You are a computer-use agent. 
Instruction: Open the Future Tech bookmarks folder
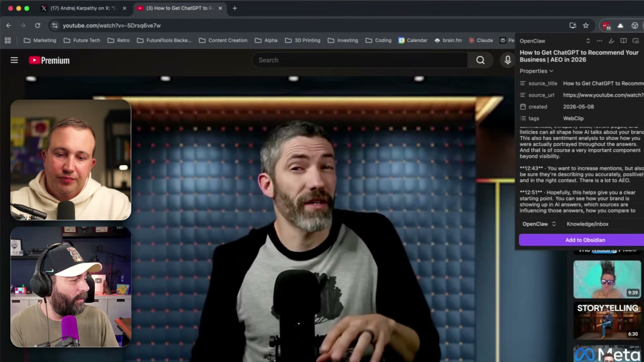82,40
